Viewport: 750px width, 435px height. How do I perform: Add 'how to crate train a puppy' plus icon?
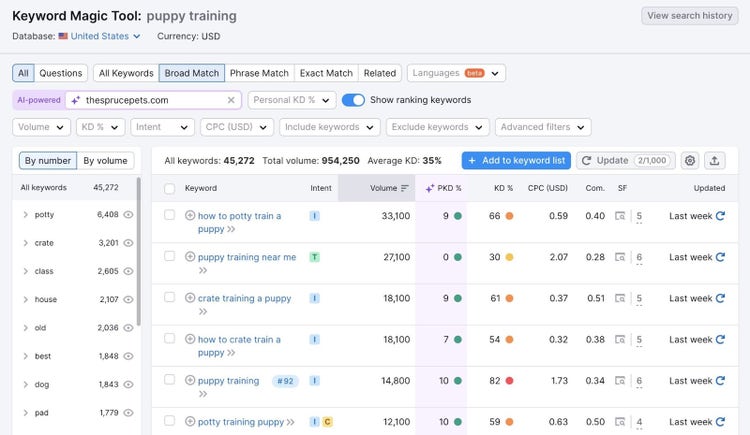190,339
